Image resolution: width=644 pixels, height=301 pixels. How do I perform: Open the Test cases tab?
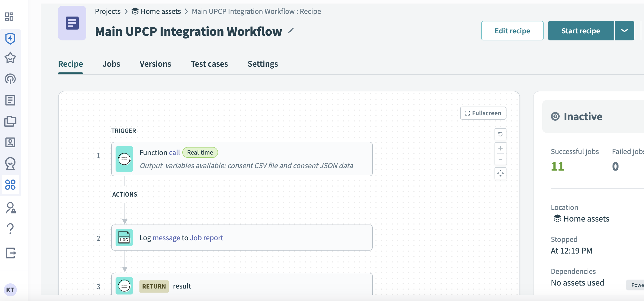click(209, 64)
